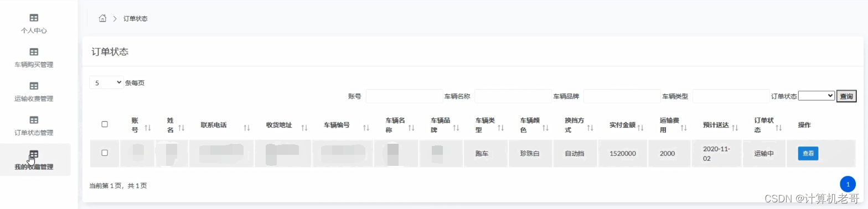Open the 订单状态管理 sidebar icon
Viewport: 868px width, 209px height.
coord(34,120)
